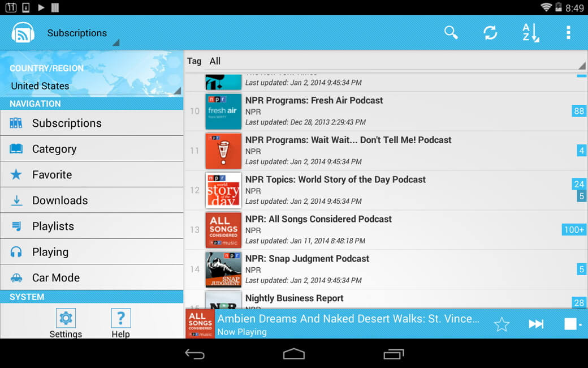Click row number 13 in podcast list

(194, 230)
